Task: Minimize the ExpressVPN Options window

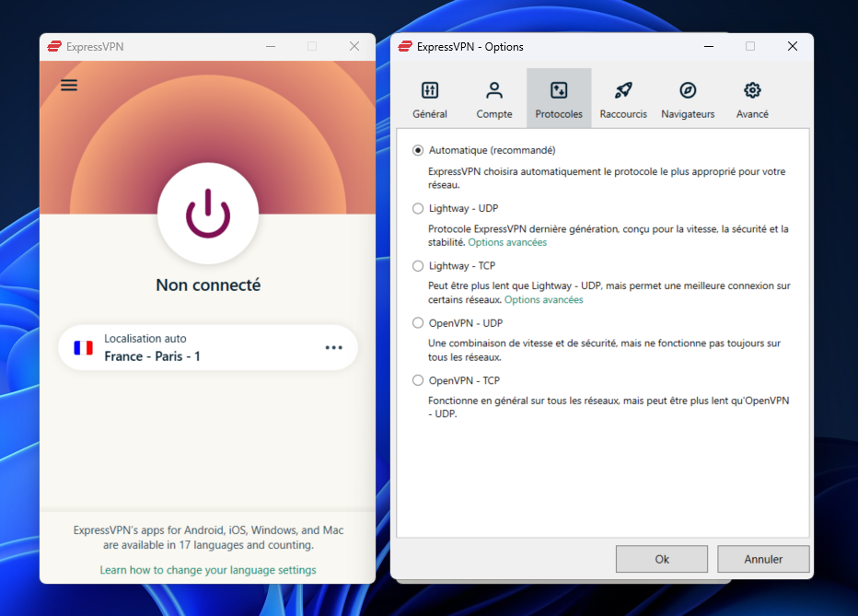Action: click(709, 47)
